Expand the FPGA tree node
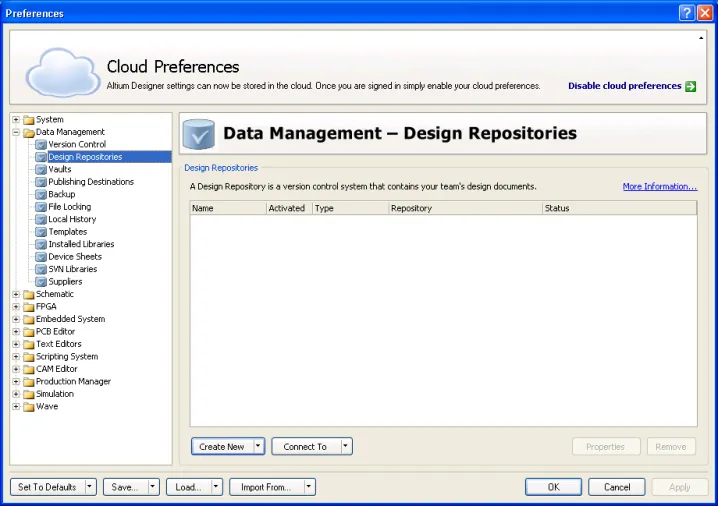Viewport: 718px width, 506px height. click(16, 307)
